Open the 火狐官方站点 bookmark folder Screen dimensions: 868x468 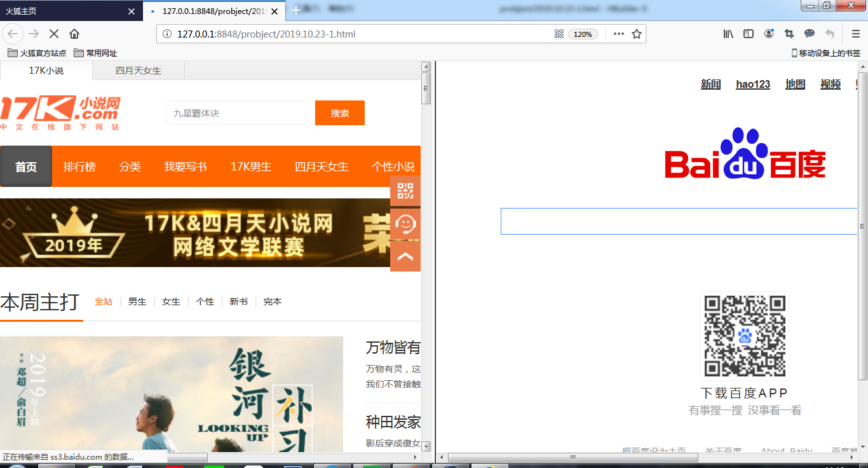37,53
